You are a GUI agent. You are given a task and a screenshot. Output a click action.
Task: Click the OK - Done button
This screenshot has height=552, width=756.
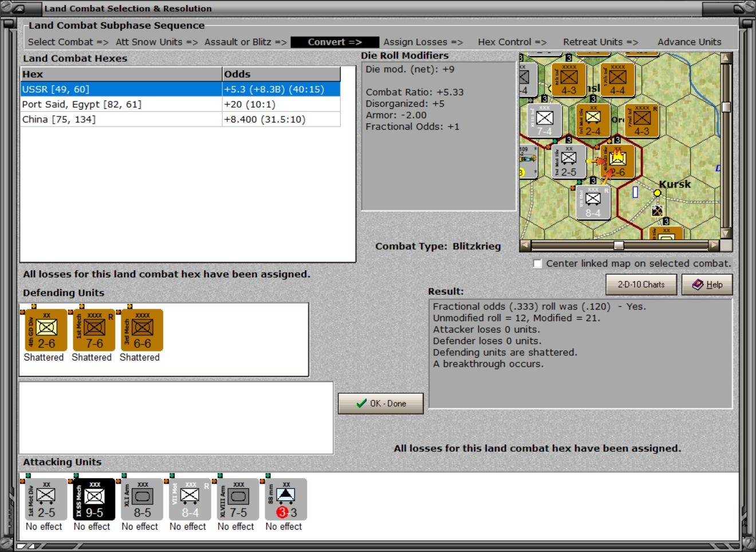point(381,404)
